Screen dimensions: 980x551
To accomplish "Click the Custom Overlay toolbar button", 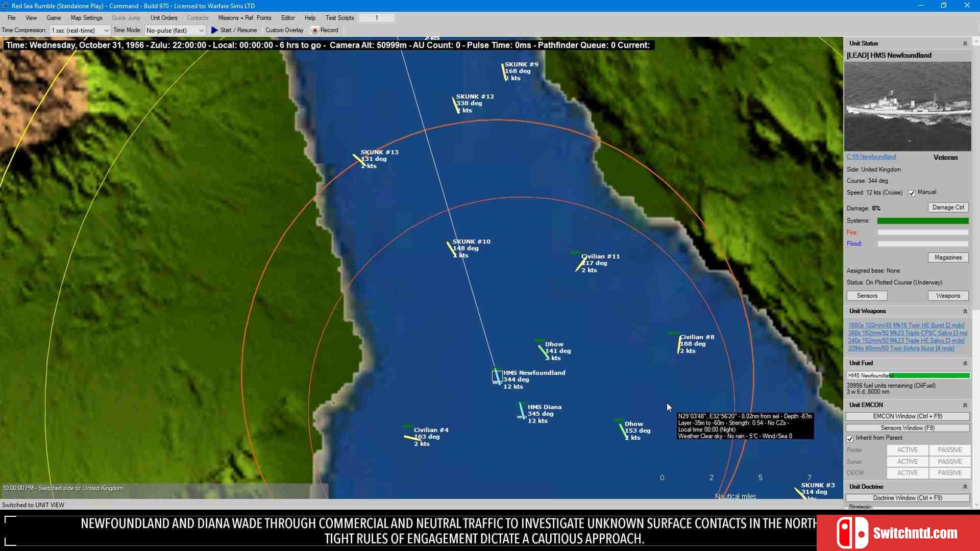I will point(284,31).
